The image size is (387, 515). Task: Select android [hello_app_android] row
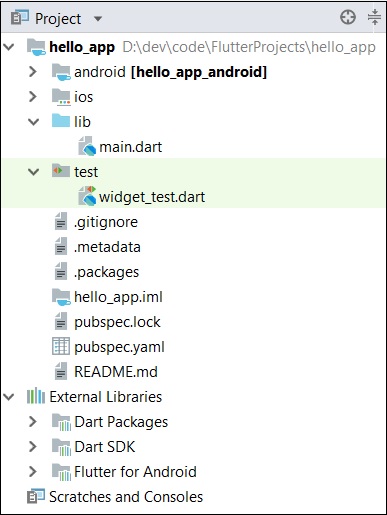click(x=170, y=72)
